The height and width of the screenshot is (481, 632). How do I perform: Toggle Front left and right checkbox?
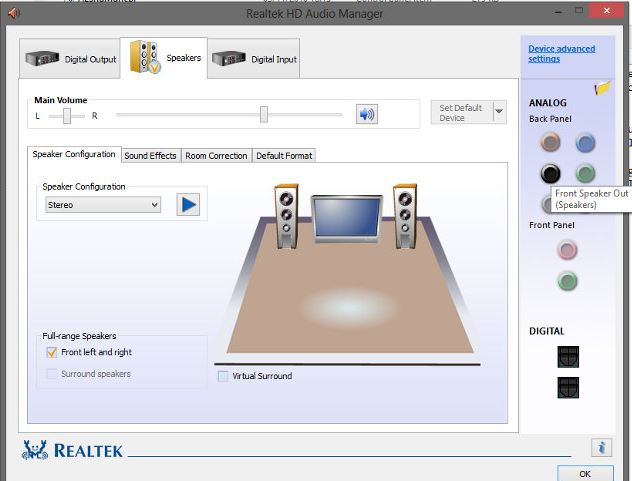click(52, 352)
